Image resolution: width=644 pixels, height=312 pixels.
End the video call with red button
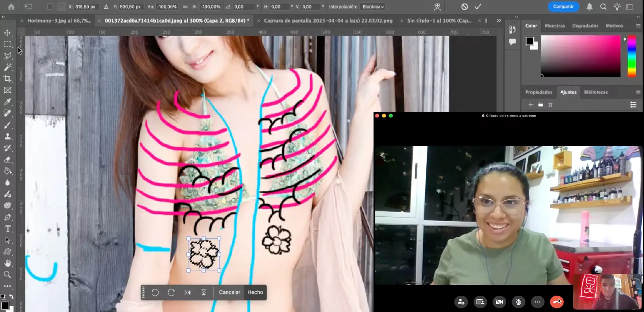pos(557,302)
